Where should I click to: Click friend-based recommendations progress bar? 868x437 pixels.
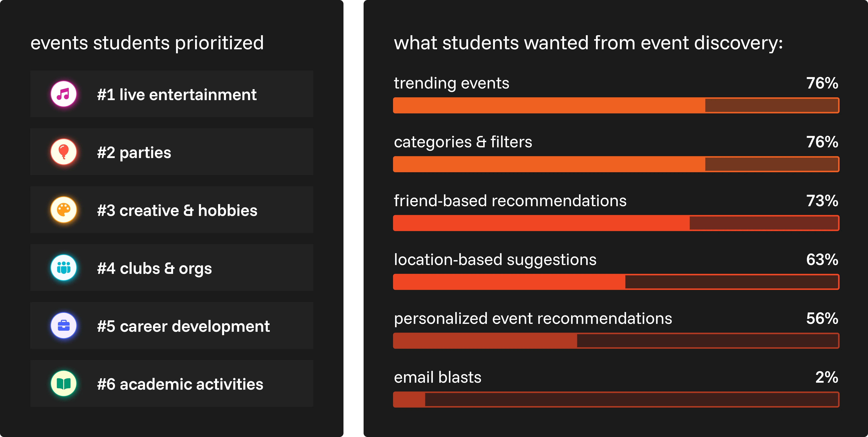[x=616, y=223]
